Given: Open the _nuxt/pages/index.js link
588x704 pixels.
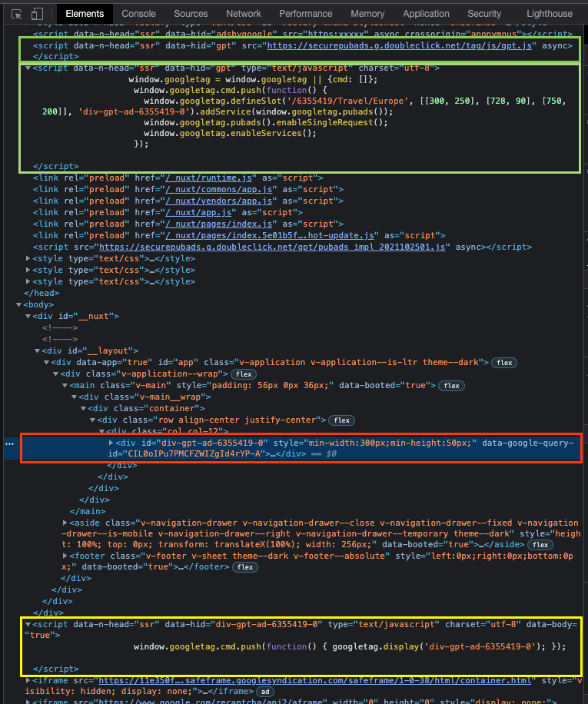Looking at the screenshot, I should pyautogui.click(x=218, y=224).
